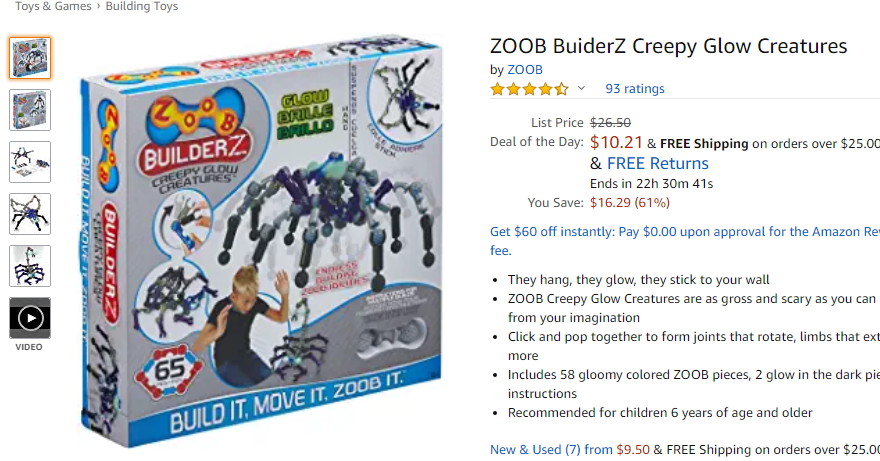The width and height of the screenshot is (880, 461).
Task: View fourth thumbnail of the spider creature
Action: (30, 214)
